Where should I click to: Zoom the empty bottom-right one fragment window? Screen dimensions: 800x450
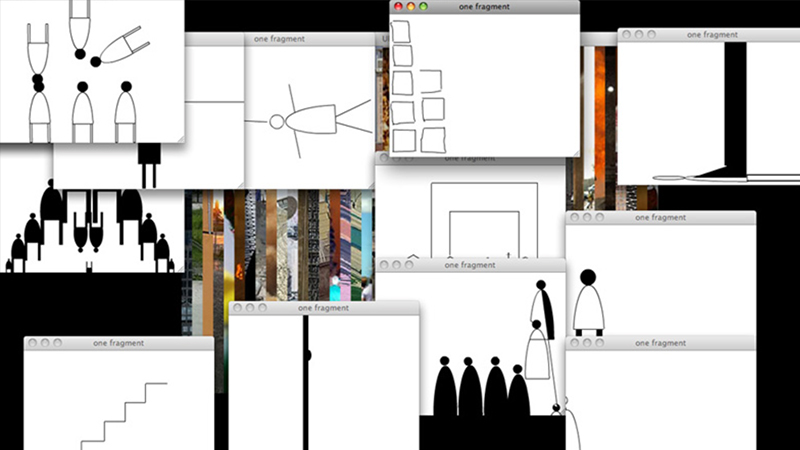[599, 343]
